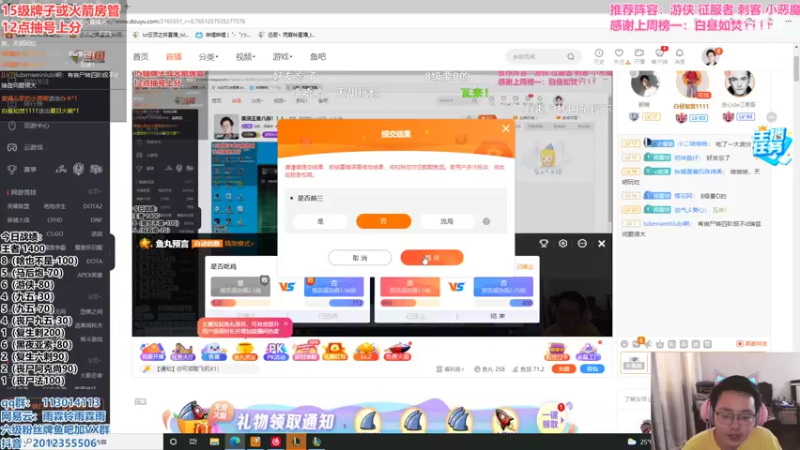Expand the 分类 dropdown menu
The width and height of the screenshot is (800, 450).
click(208, 57)
